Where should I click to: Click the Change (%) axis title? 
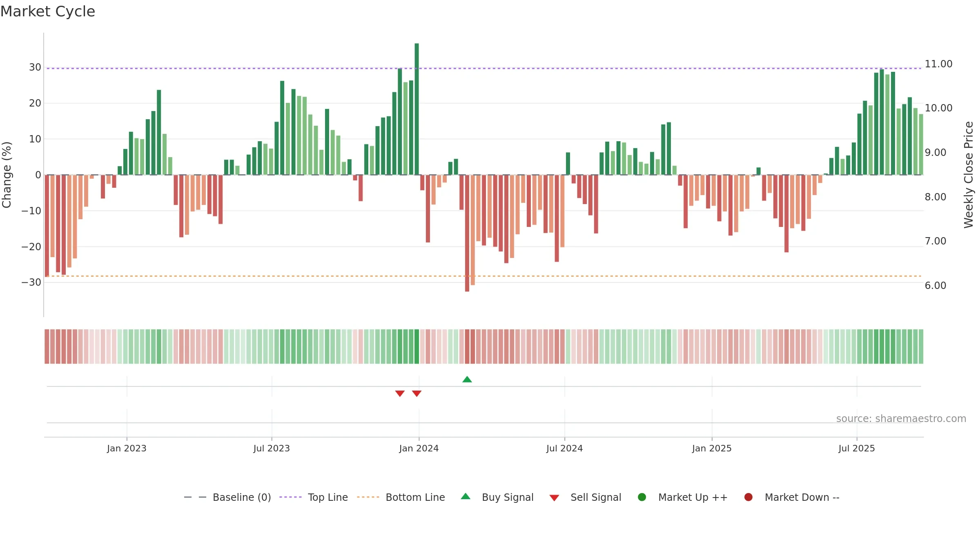7,175
